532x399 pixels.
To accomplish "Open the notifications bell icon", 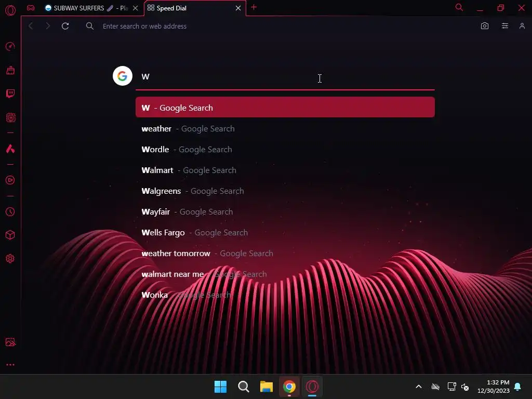I will (x=518, y=387).
